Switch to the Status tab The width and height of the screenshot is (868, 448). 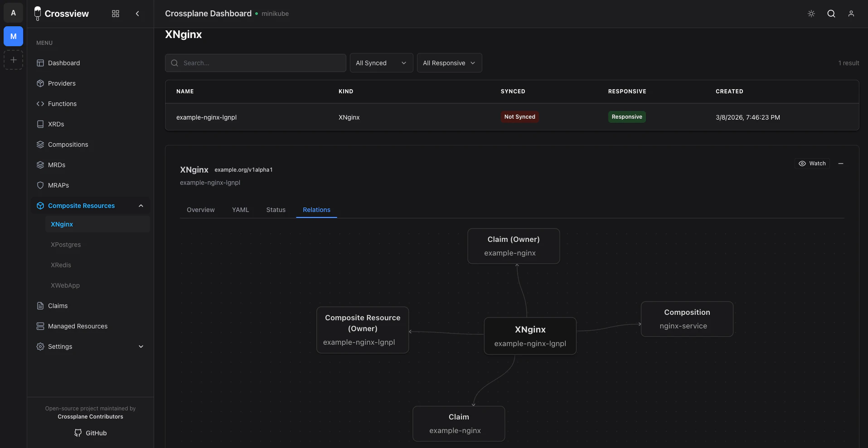pos(276,210)
